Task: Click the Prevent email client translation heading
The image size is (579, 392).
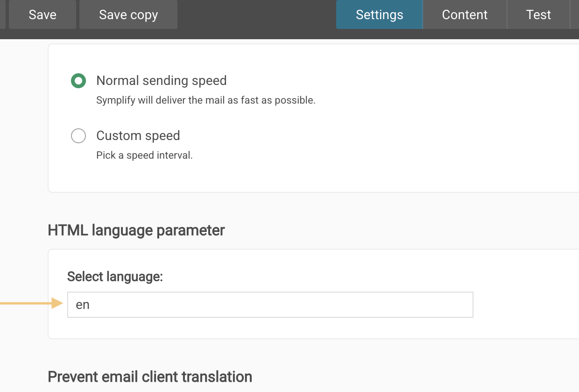Action: 150,377
